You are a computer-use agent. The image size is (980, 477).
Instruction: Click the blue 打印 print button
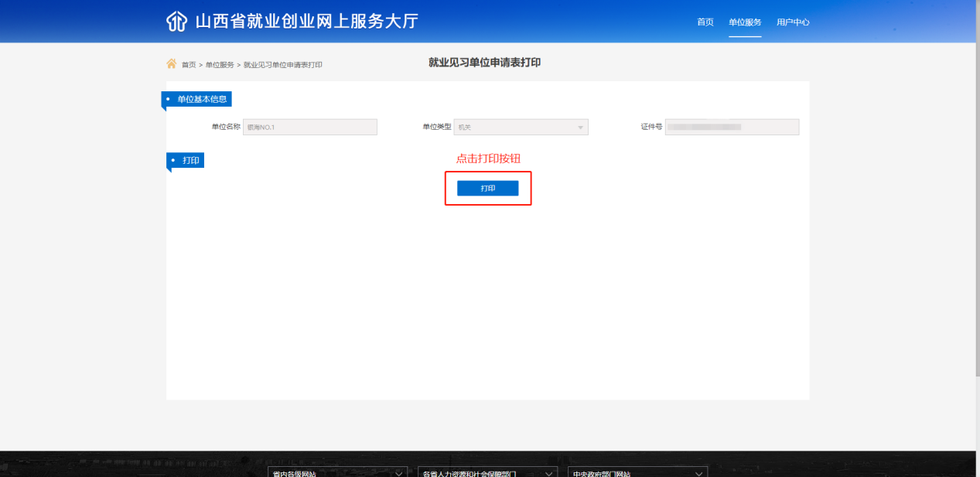[487, 189]
